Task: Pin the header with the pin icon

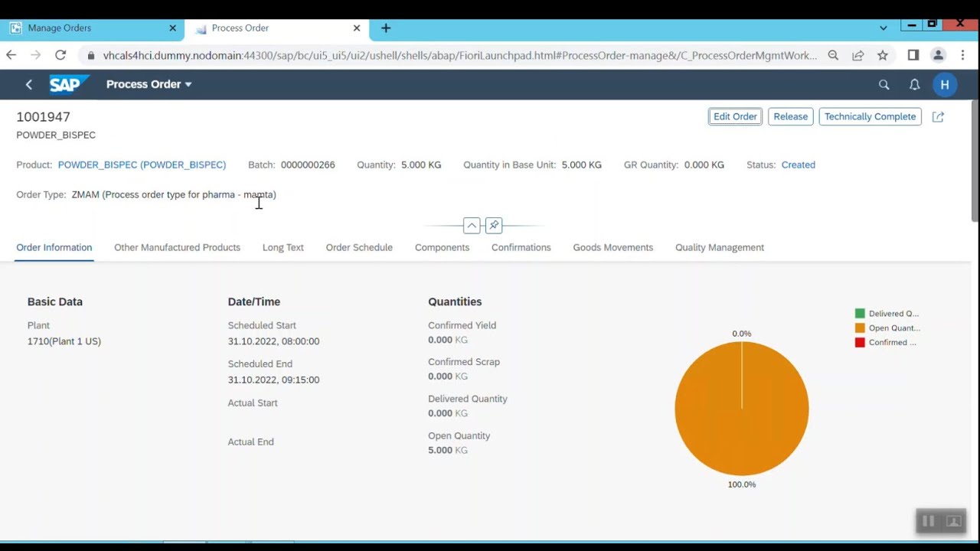Action: [494, 225]
